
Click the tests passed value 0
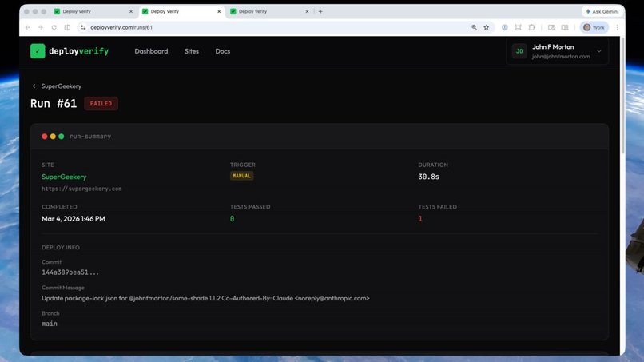232,219
